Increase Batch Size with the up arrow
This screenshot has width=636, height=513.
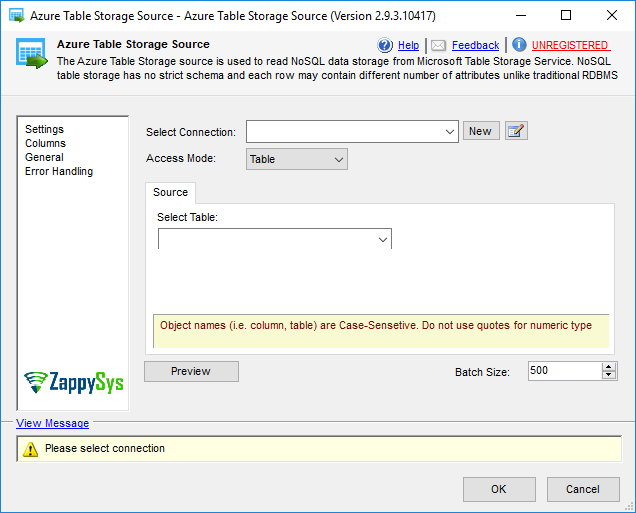[608, 366]
